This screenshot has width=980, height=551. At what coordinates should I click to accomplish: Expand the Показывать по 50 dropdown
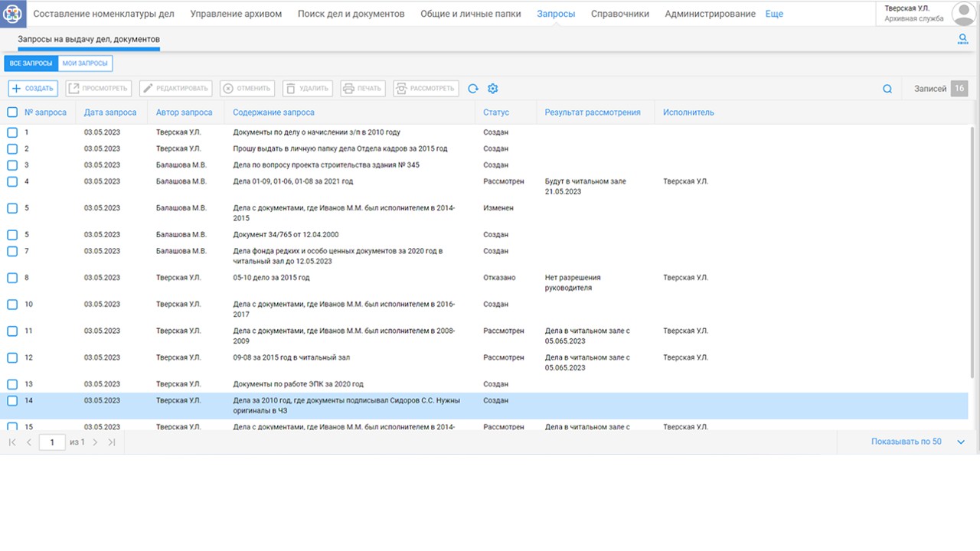pyautogui.click(x=962, y=442)
